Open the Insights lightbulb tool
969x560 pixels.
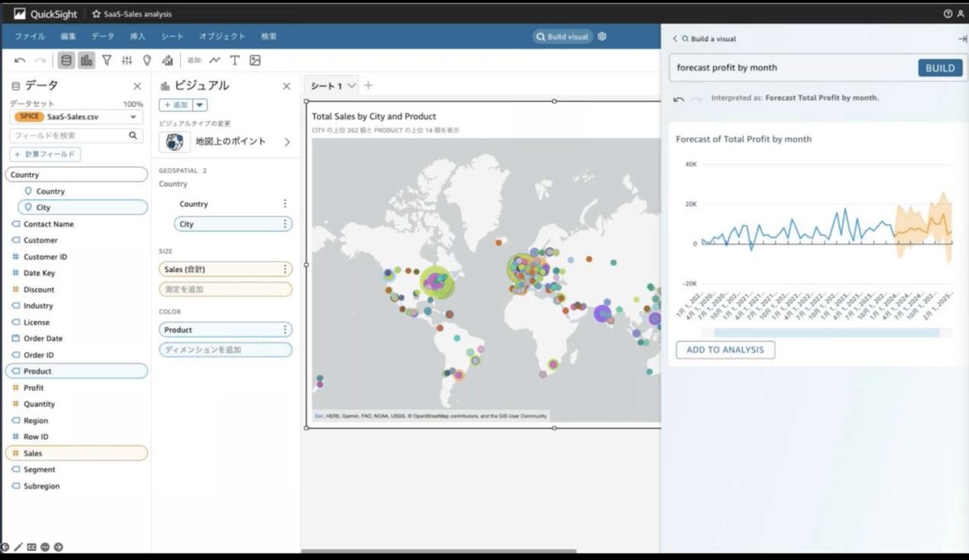point(147,61)
